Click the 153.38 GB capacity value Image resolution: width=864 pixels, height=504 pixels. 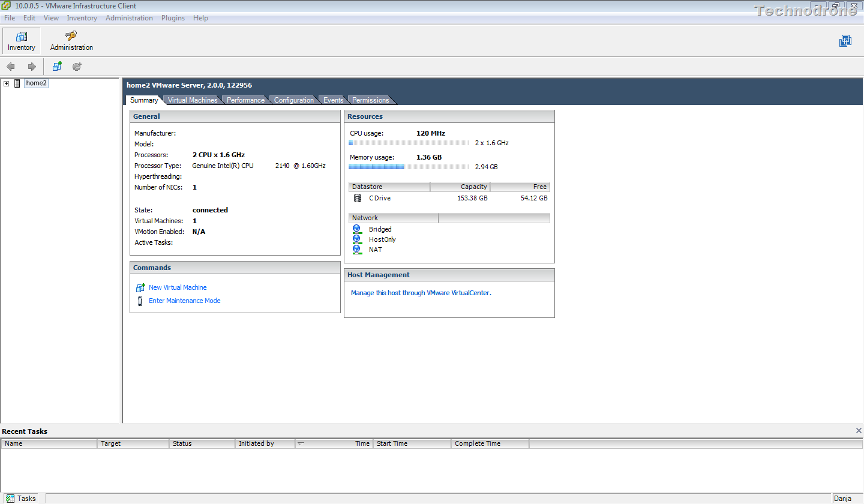(472, 198)
